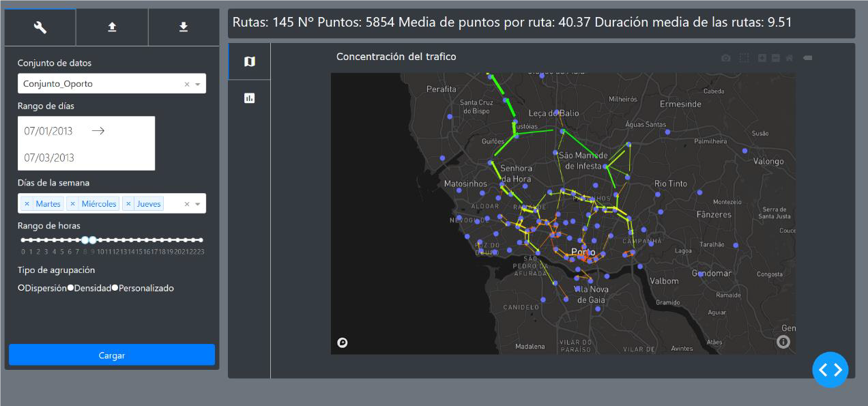This screenshot has height=406, width=868.
Task: Select the Personalizado grouping option
Action: (x=115, y=288)
